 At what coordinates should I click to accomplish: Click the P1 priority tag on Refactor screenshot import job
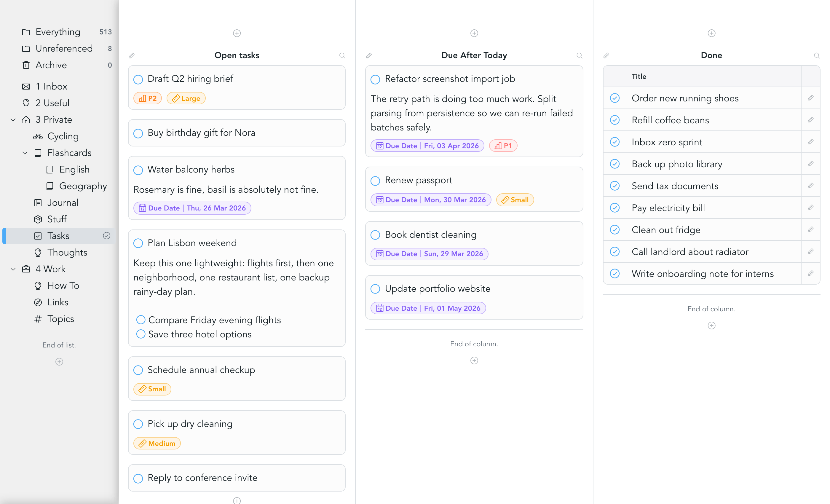coord(503,146)
